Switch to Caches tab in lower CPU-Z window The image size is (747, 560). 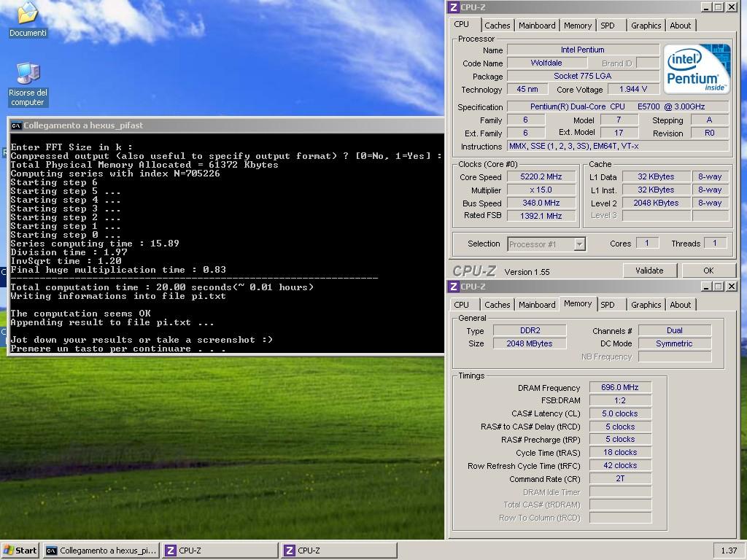click(497, 305)
